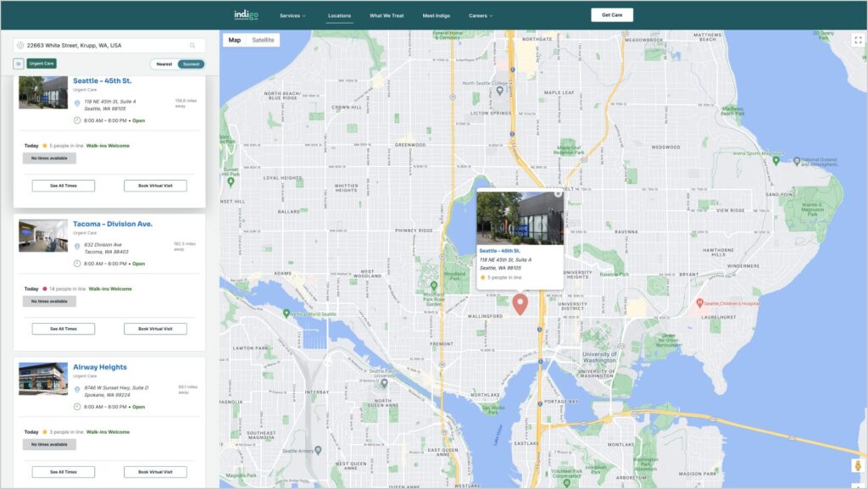
Task: Click the map pin icon by 9746 W Sunset Hwy
Action: tap(77, 390)
